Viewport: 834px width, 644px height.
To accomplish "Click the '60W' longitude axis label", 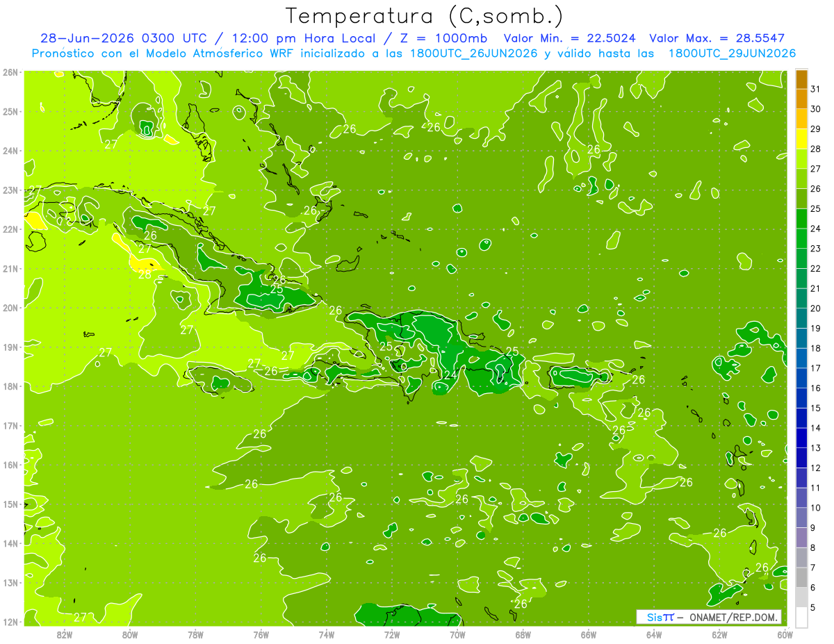I will coord(785,634).
